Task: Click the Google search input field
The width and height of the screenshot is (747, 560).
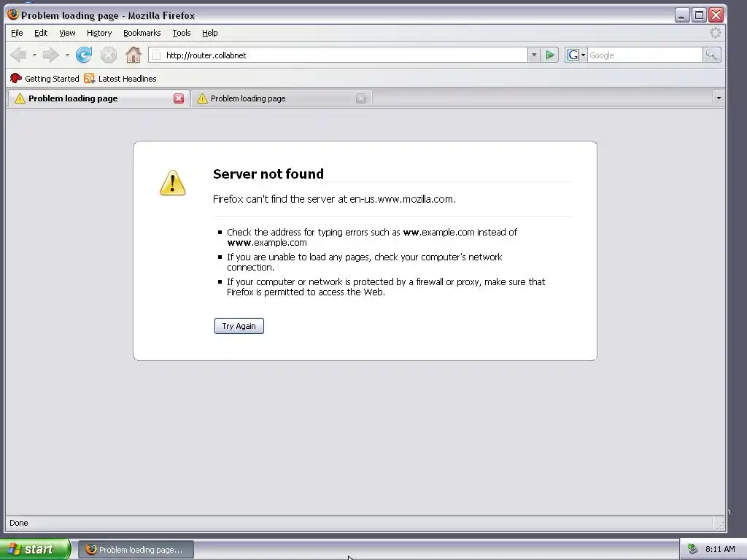Action: pos(645,55)
